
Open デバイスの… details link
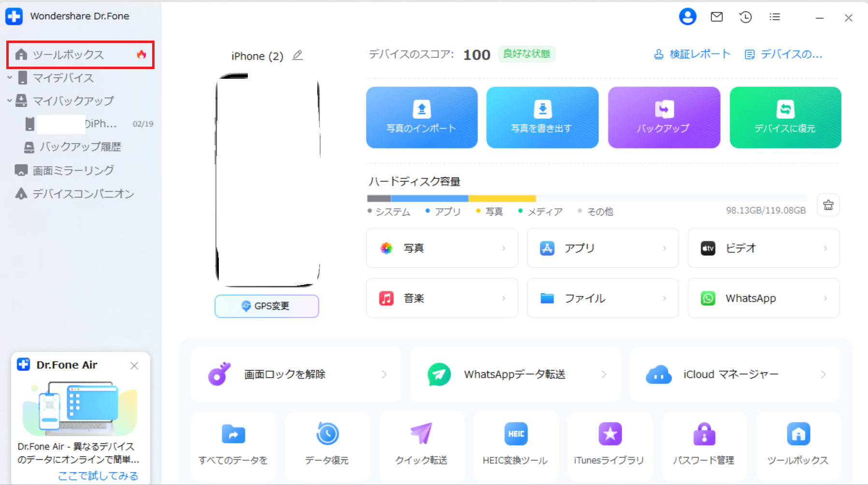[x=783, y=54]
